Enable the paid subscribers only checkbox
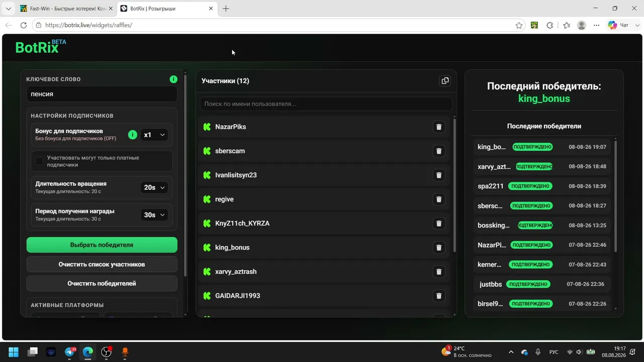 39,161
